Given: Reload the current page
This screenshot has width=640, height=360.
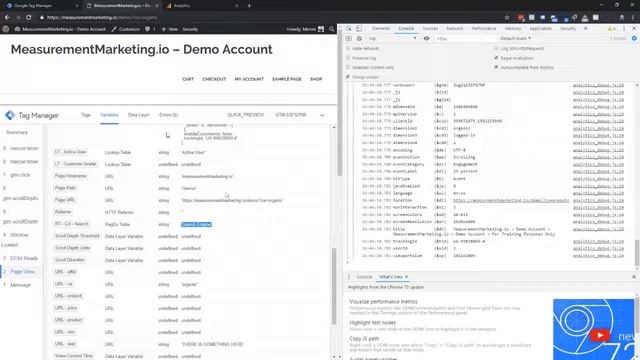Looking at the screenshot, I should click(x=29, y=18).
